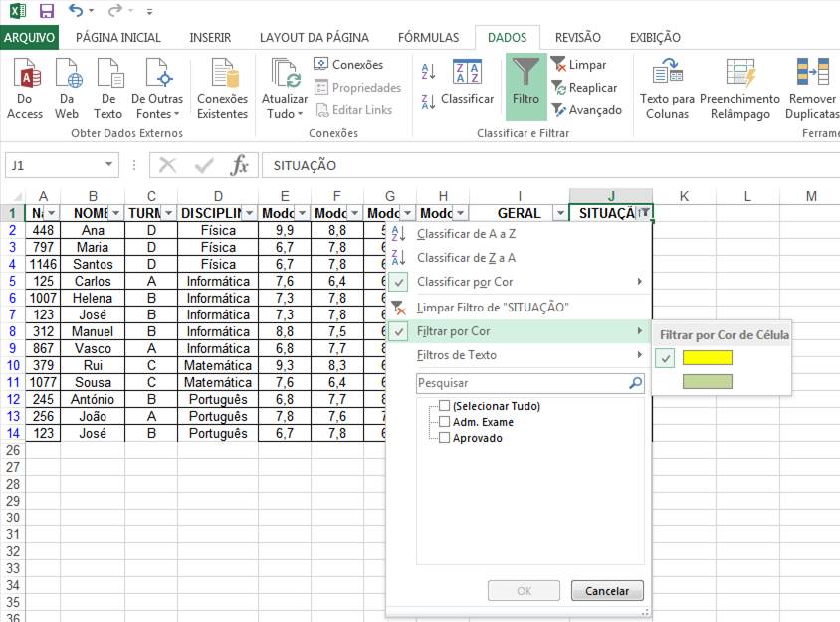Switch to REVISÃO tab
The image size is (840, 622).
point(578,38)
